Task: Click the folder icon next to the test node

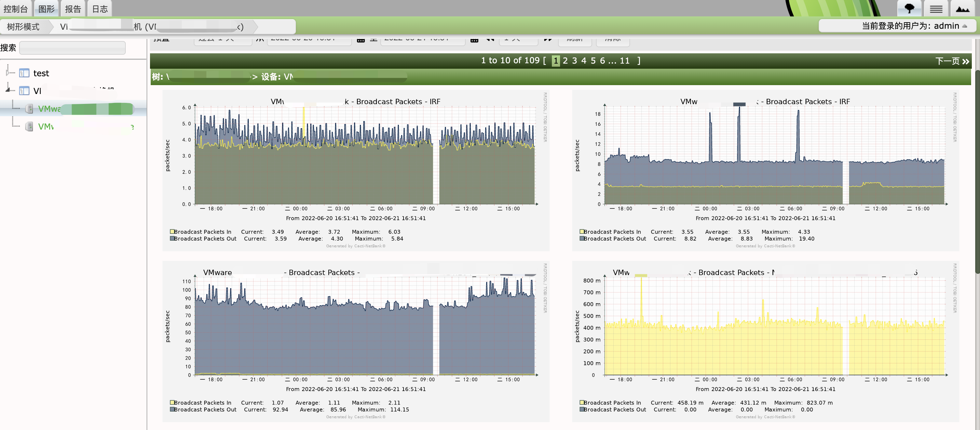Action: coord(25,73)
